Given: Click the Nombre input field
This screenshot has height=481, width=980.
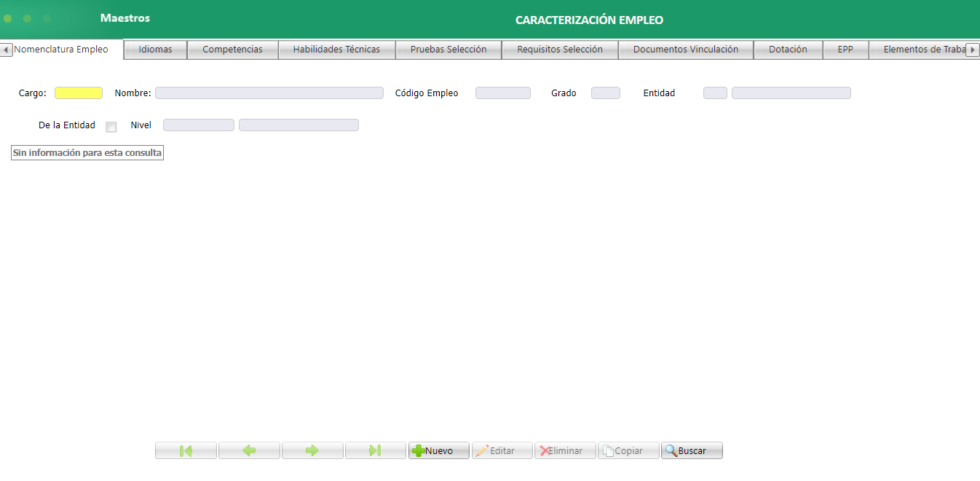Looking at the screenshot, I should coord(269,93).
